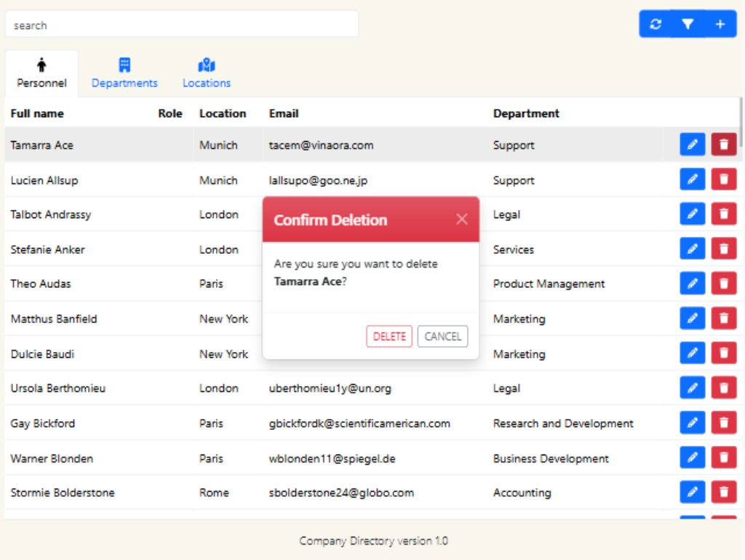Screen dimensions: 745x560
Task: Click trash icon for Warner Blonden
Action: [x=723, y=457]
